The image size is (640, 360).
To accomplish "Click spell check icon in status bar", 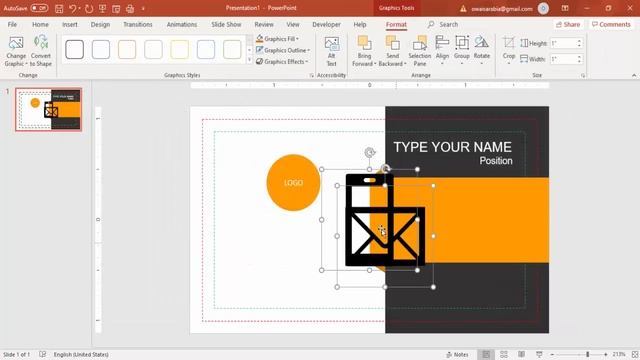I will [x=42, y=354].
